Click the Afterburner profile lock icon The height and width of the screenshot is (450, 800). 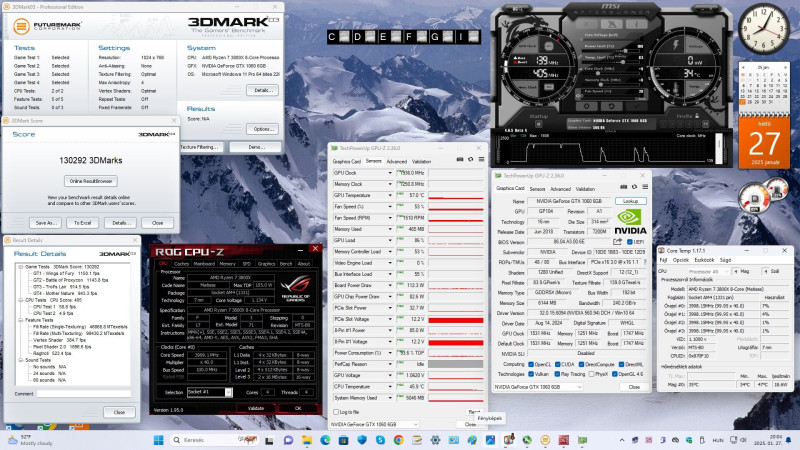click(697, 115)
